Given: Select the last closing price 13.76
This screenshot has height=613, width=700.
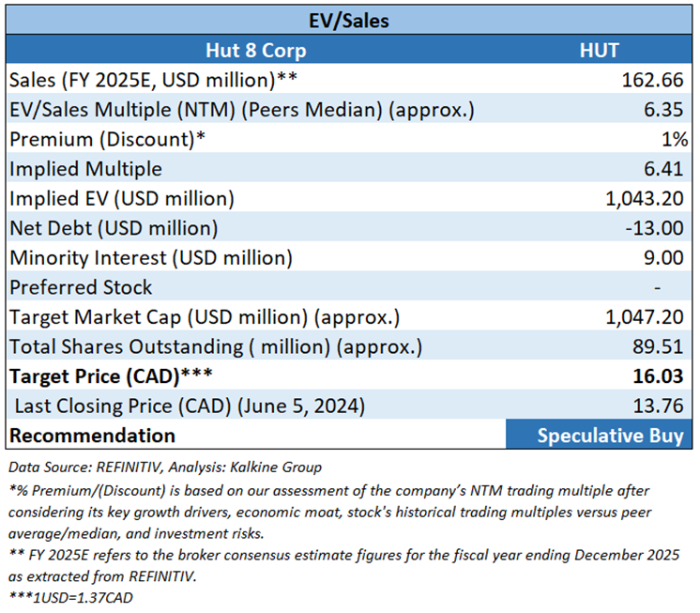Looking at the screenshot, I should tap(658, 406).
